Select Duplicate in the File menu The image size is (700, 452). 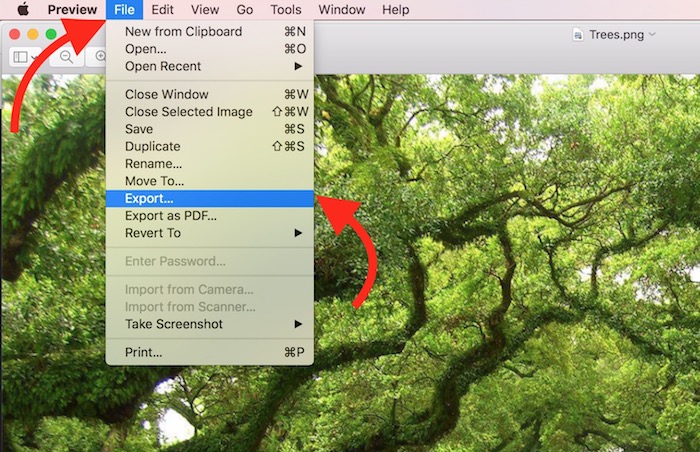point(153,146)
